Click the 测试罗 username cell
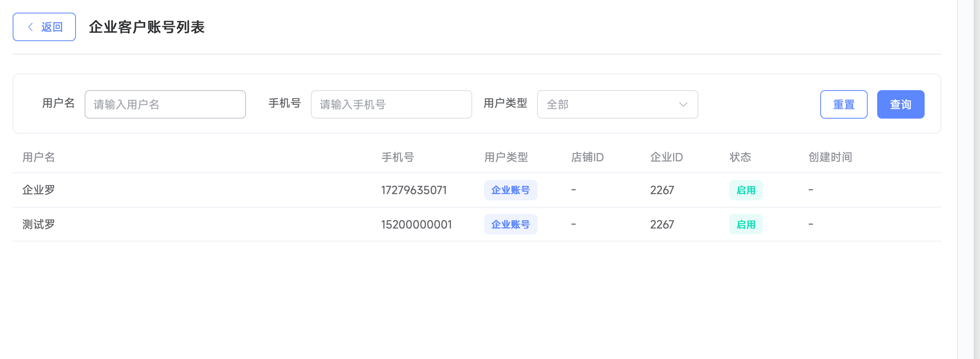The image size is (980, 359). click(39, 225)
